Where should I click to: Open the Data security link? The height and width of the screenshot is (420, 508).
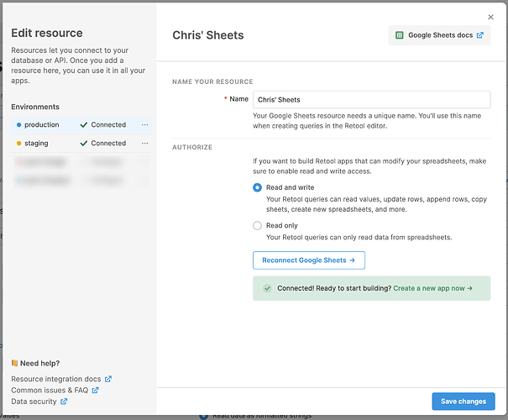coord(34,402)
